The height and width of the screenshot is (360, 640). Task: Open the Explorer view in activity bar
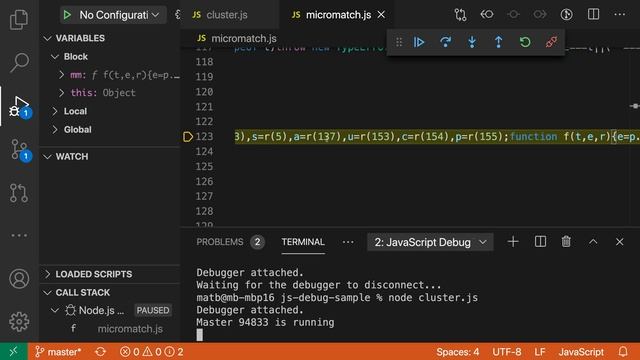tap(19, 19)
